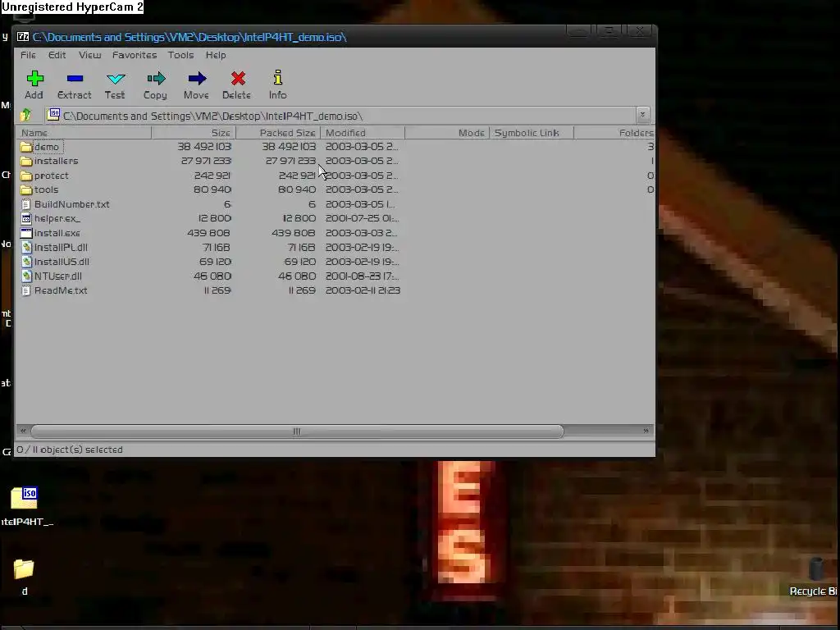
Task: Select desktop folder named d
Action: [x=24, y=569]
